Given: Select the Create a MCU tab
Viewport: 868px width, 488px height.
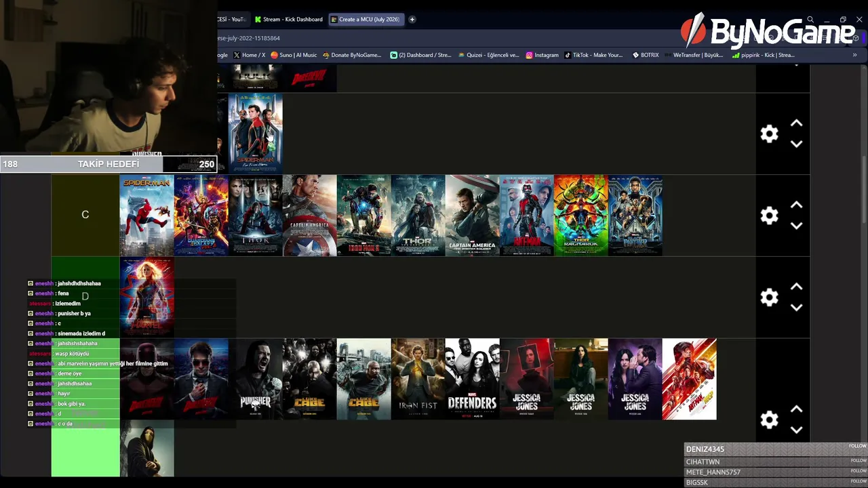Looking at the screenshot, I should point(365,19).
